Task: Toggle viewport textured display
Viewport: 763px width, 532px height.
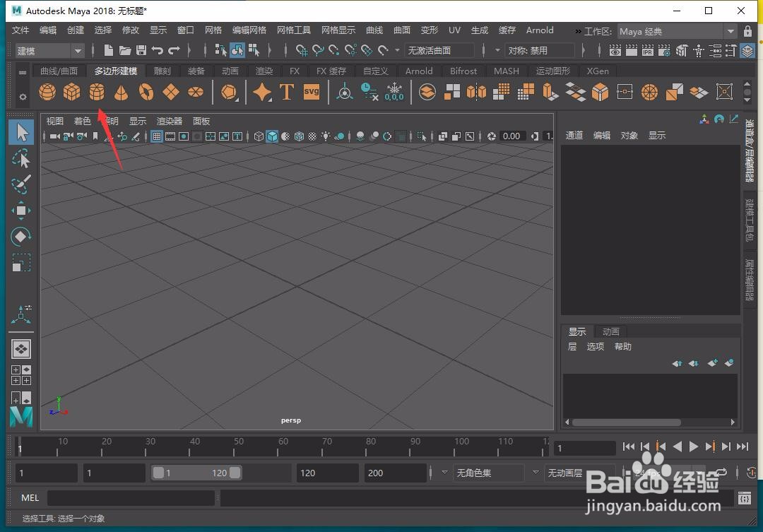Action: pyautogui.click(x=312, y=136)
